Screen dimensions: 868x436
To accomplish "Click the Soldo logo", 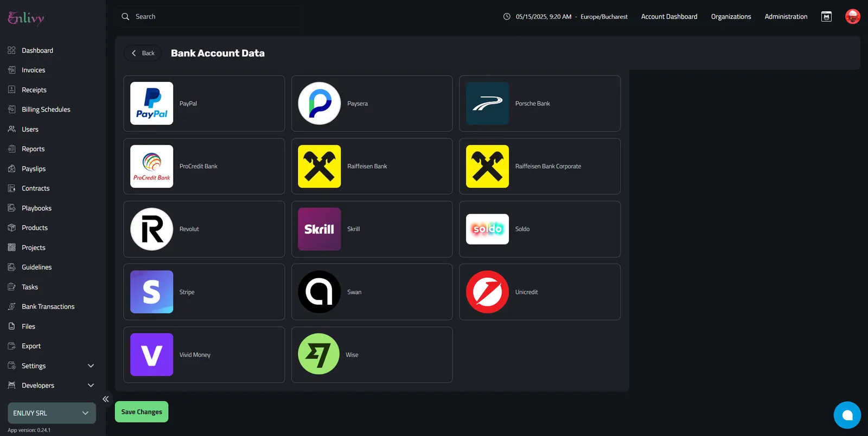I will [488, 229].
